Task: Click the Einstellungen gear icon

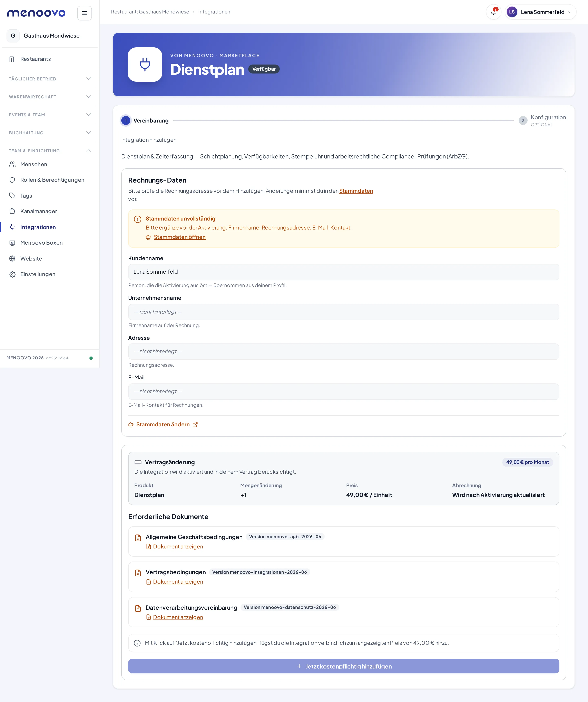Action: pyautogui.click(x=12, y=274)
